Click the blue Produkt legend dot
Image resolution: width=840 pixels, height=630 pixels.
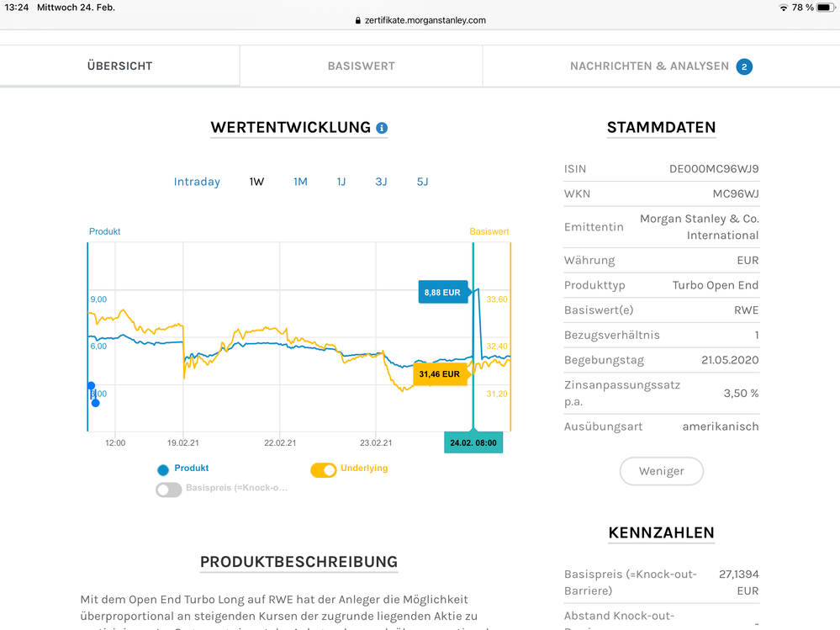tap(163, 469)
